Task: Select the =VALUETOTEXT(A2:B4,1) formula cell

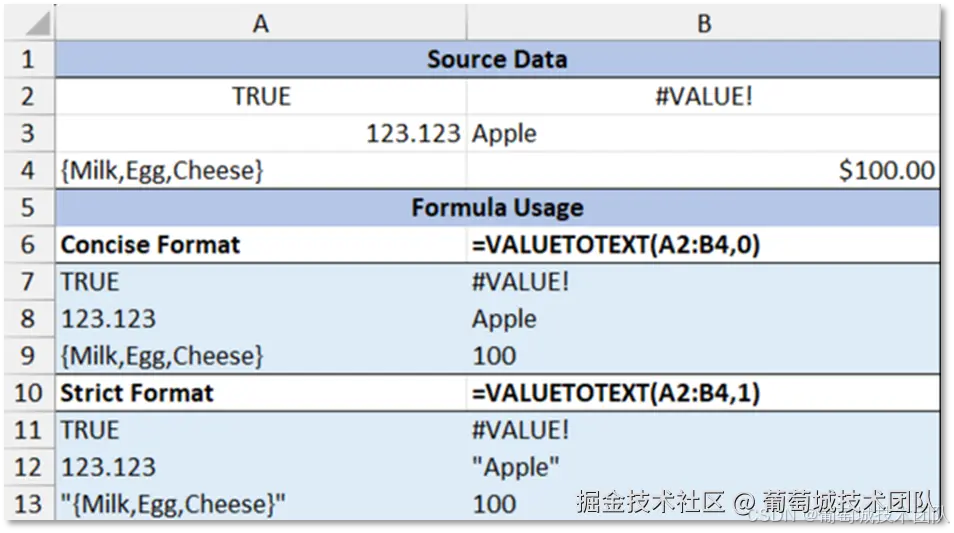Action: 703,393
